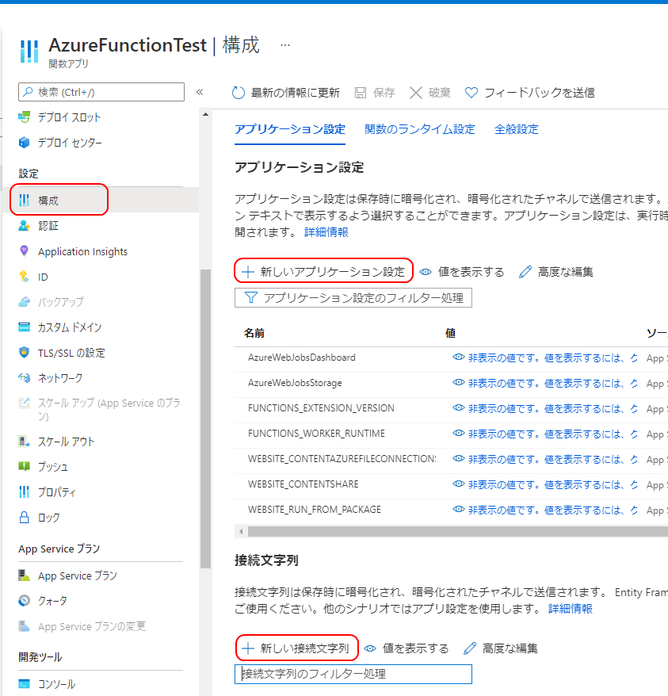
Task: Sort by the 値 column header
Action: point(451,333)
